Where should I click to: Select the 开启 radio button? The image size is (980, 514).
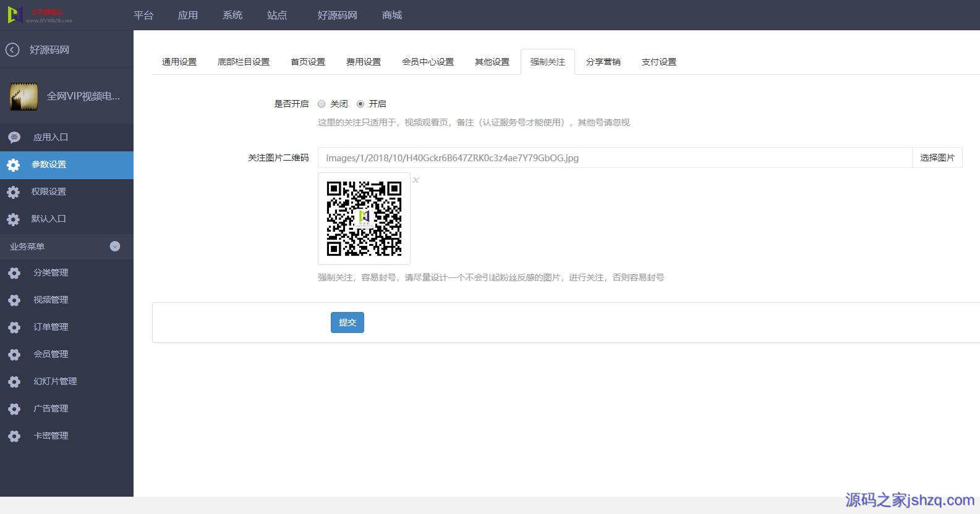click(x=360, y=104)
